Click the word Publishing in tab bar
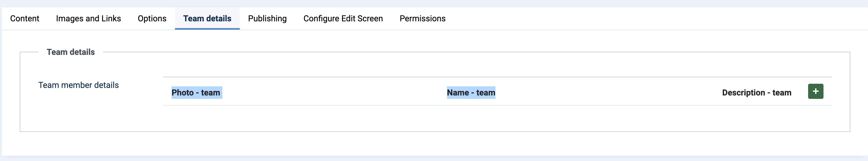The image size is (868, 161). coord(267,18)
